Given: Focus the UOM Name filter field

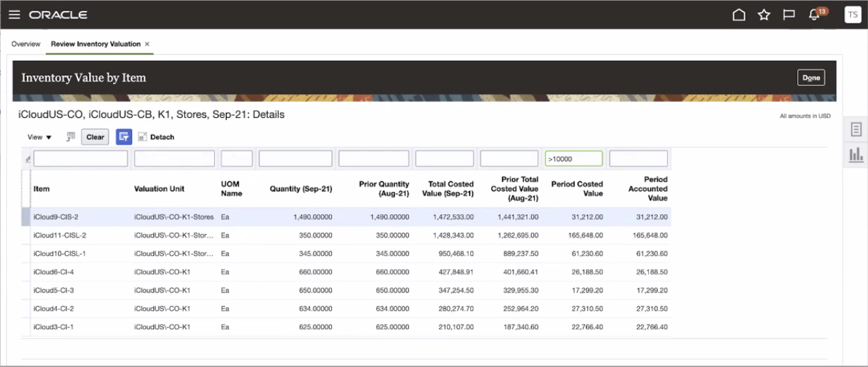Looking at the screenshot, I should click(x=237, y=159).
